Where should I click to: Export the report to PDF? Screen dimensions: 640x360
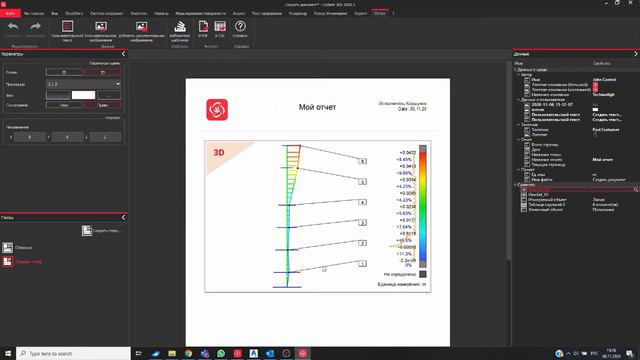point(203,29)
